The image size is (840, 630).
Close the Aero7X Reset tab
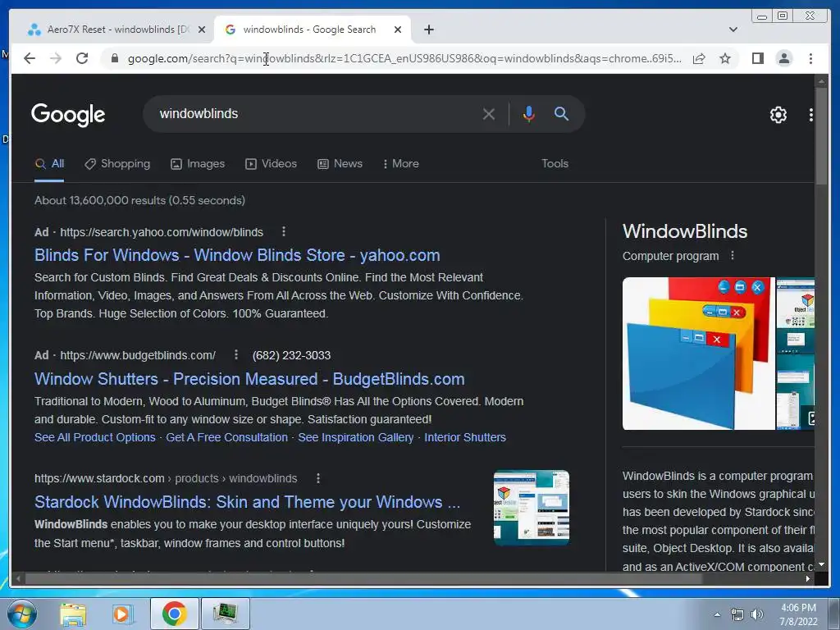click(x=202, y=30)
